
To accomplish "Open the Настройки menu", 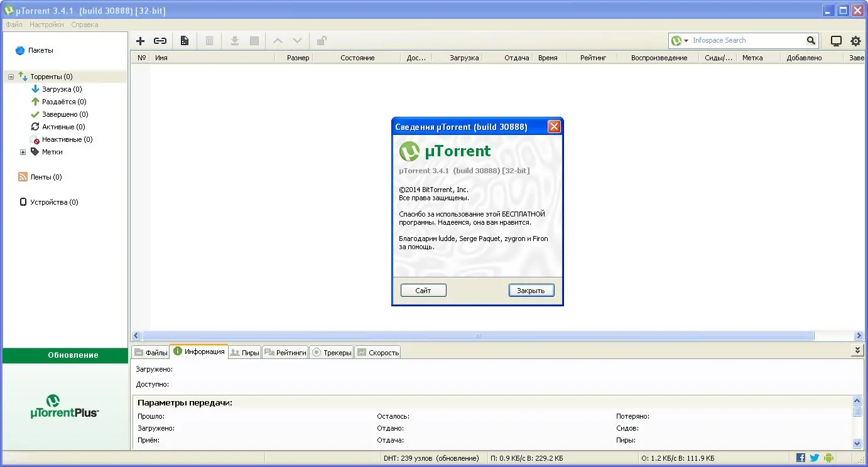I will click(46, 25).
